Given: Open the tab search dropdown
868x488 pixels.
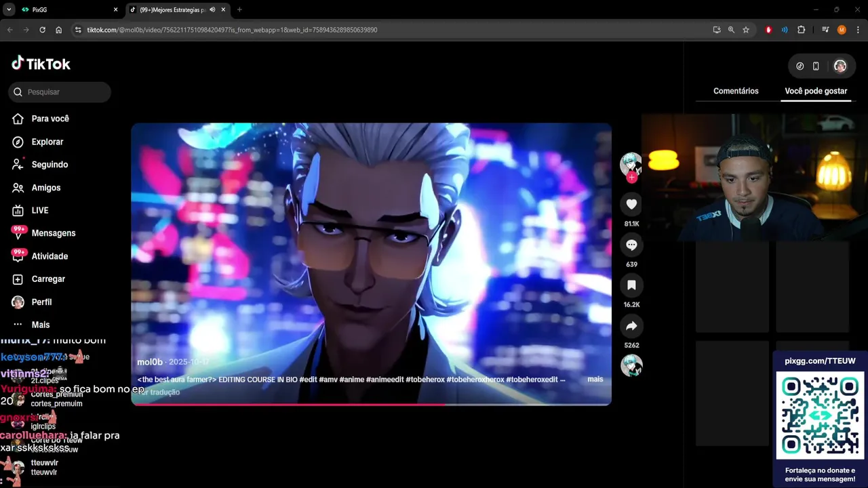Looking at the screenshot, I should coord(9,9).
